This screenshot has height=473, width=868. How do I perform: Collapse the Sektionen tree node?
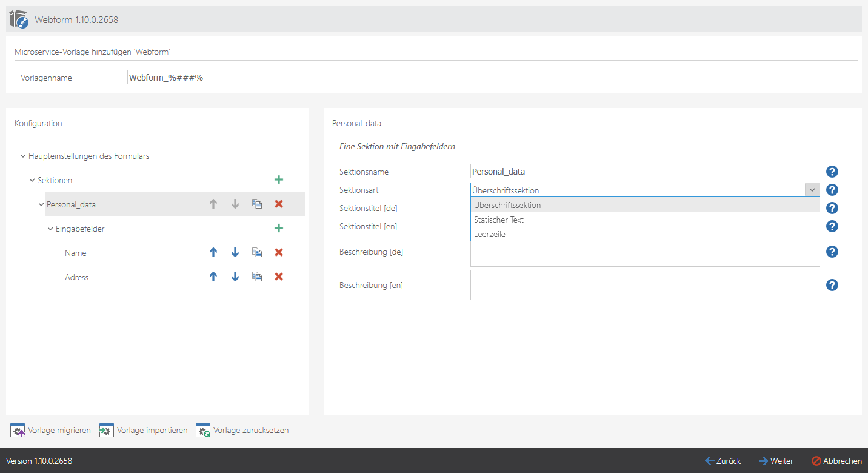click(x=32, y=180)
